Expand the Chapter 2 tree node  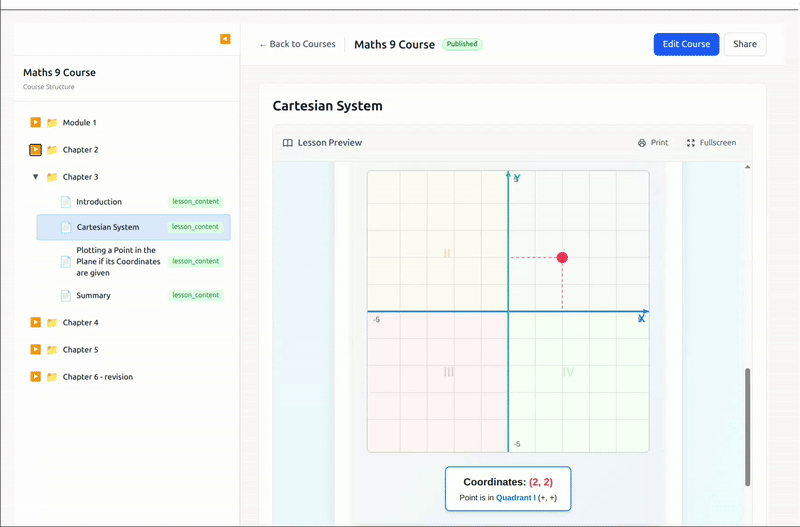coord(35,150)
